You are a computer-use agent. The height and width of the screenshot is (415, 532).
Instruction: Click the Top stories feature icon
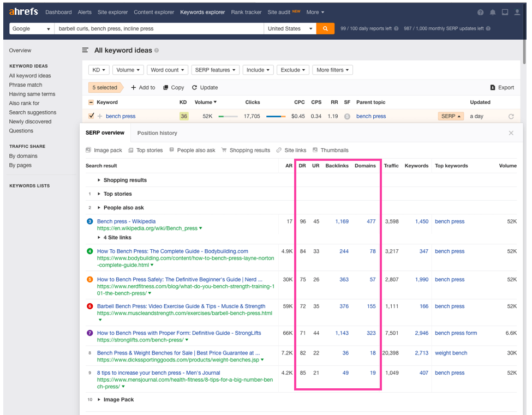point(130,150)
